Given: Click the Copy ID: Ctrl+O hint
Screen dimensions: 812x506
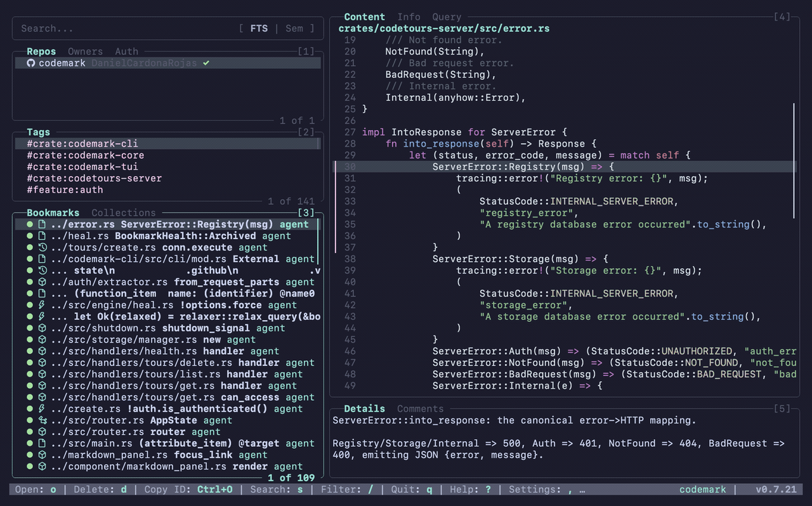Looking at the screenshot, I should tap(188, 490).
